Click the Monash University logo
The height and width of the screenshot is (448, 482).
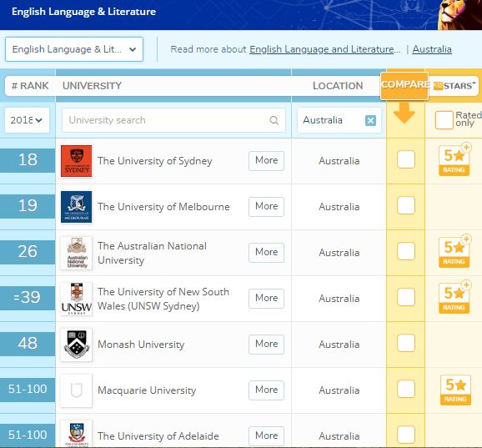[x=76, y=345]
